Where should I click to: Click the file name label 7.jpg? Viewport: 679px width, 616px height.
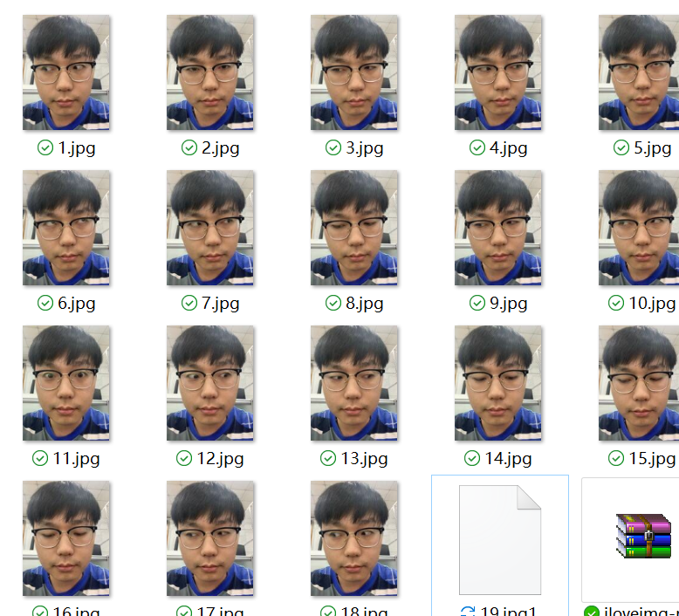click(221, 304)
